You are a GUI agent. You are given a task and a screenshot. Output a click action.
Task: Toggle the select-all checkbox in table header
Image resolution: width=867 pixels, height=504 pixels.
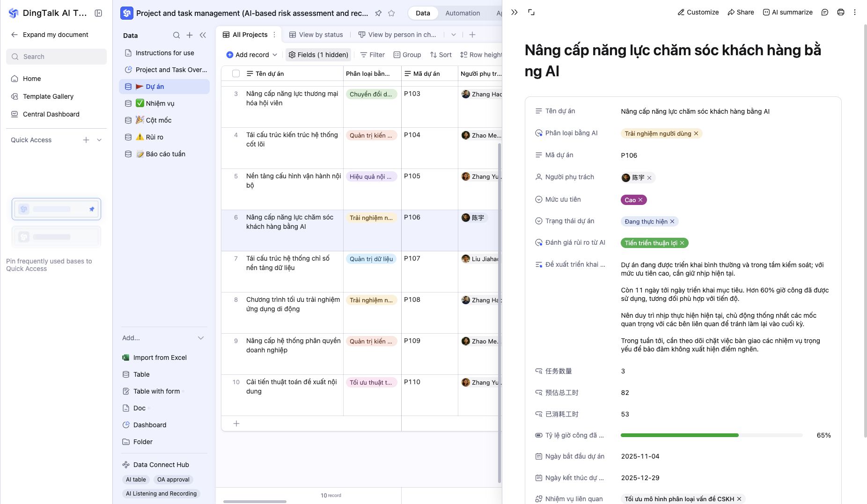[x=236, y=73]
